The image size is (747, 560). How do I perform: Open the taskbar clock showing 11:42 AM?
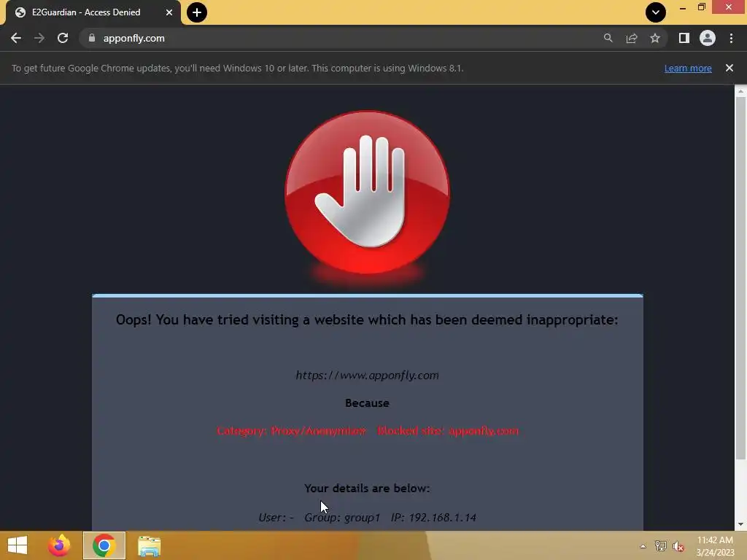pyautogui.click(x=715, y=546)
